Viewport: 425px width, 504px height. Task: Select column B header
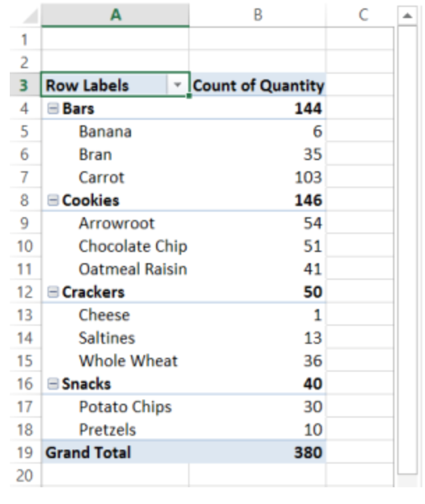(x=256, y=14)
